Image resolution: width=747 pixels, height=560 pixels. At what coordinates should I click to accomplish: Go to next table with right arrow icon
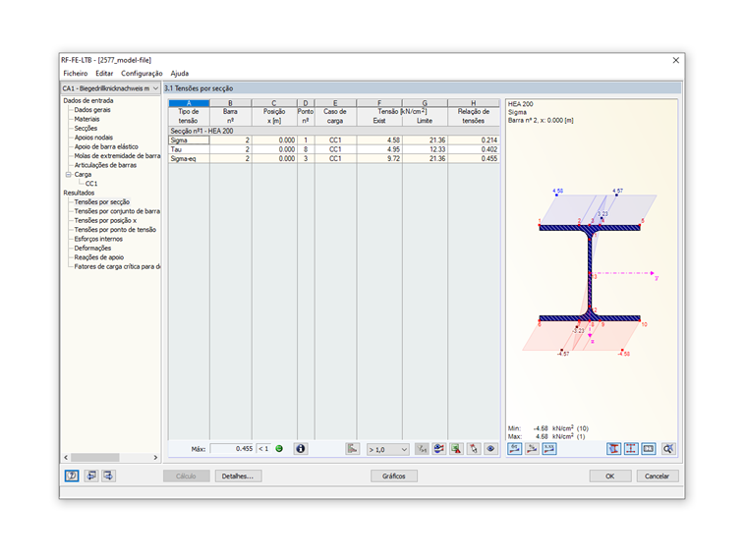[x=109, y=476]
